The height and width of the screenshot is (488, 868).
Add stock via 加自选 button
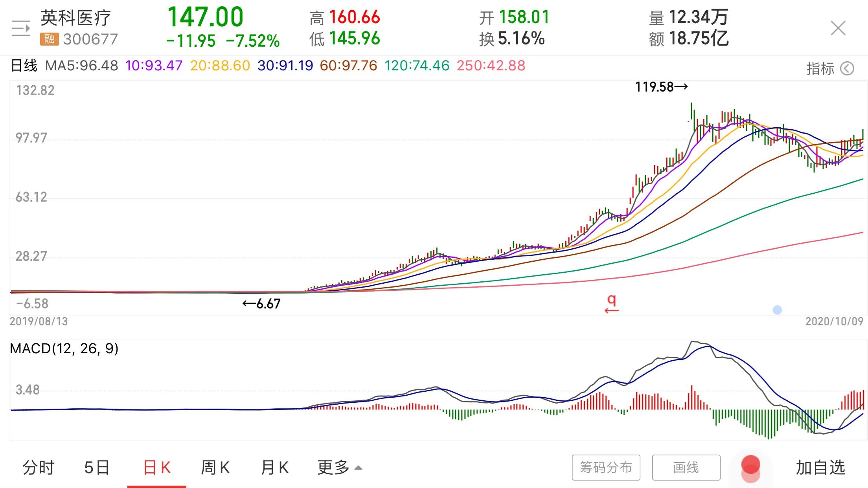coord(820,468)
